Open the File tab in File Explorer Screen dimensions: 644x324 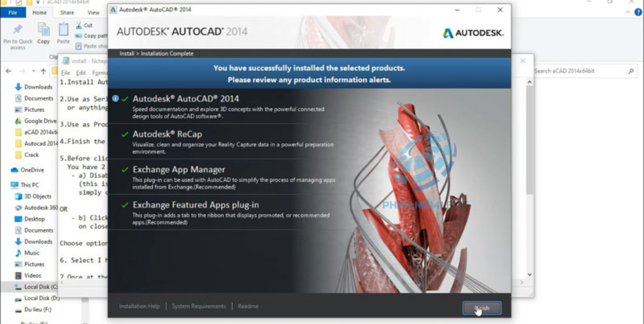coord(13,12)
